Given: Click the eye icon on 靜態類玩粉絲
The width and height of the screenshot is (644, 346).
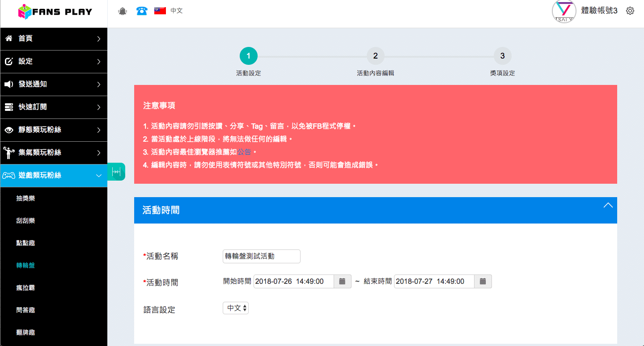Looking at the screenshot, I should point(9,130).
